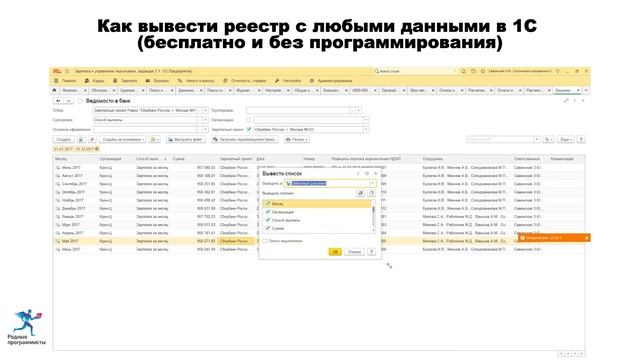Click the Поиск field in the title bar
The image size is (640, 360).
415,71
